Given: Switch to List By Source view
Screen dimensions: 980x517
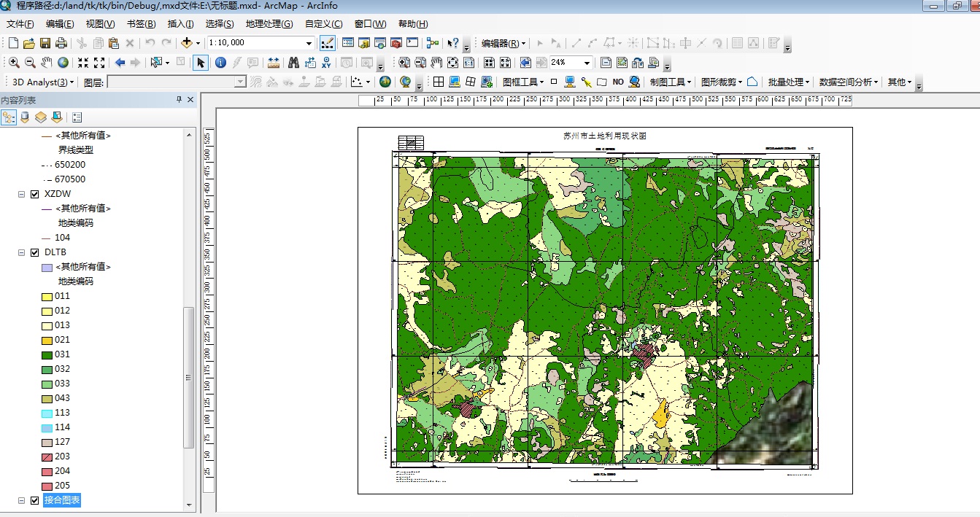Looking at the screenshot, I should click(25, 117).
